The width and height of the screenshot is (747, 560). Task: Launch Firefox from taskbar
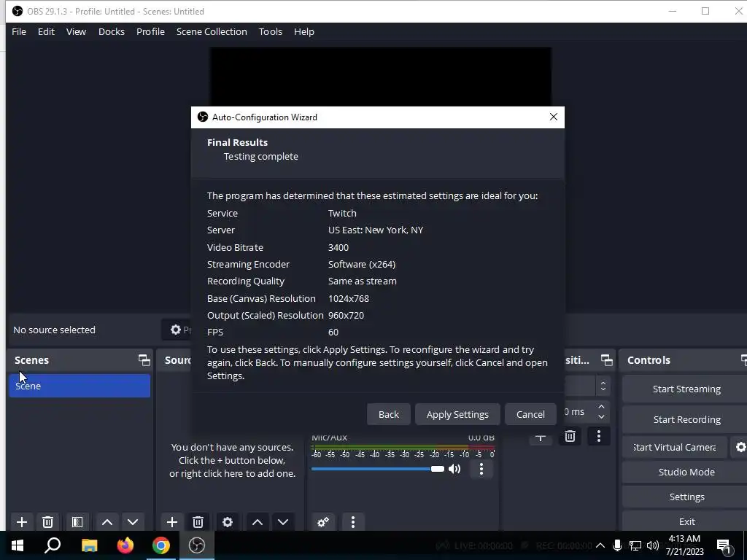point(125,545)
